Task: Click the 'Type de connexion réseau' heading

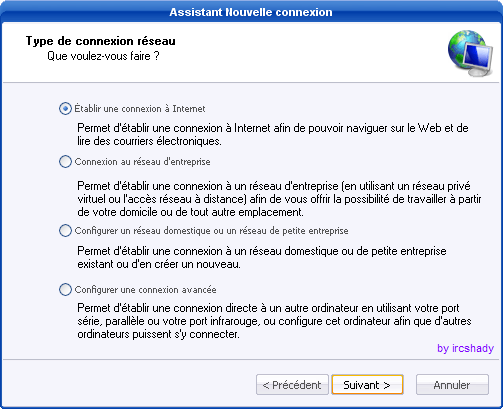Action: pyautogui.click(x=101, y=41)
